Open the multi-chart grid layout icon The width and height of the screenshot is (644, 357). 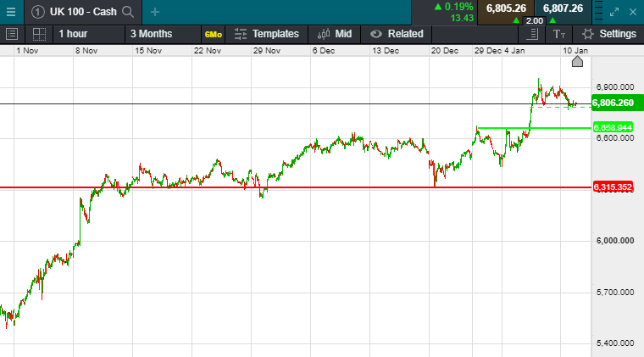(x=39, y=34)
